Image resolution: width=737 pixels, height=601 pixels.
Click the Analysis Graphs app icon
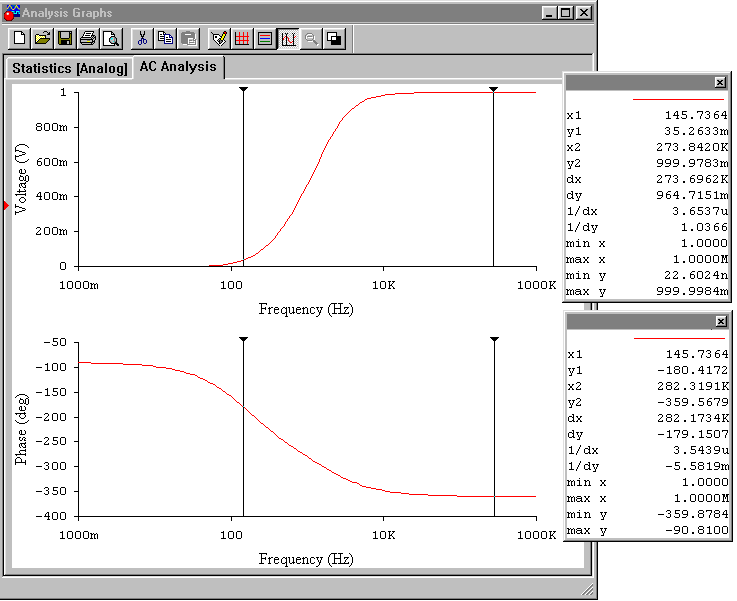point(11,13)
